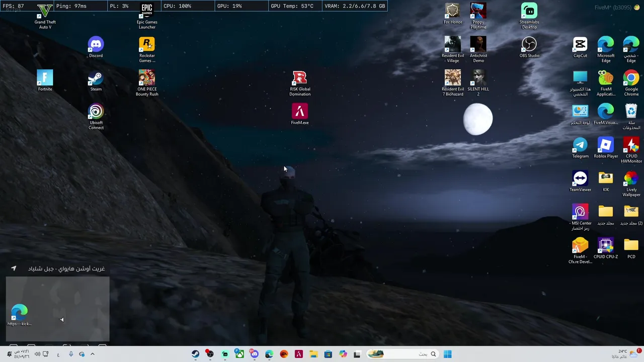Select the FiveM.exe desktop icon
Screen dimensions: 644x362
(300, 114)
